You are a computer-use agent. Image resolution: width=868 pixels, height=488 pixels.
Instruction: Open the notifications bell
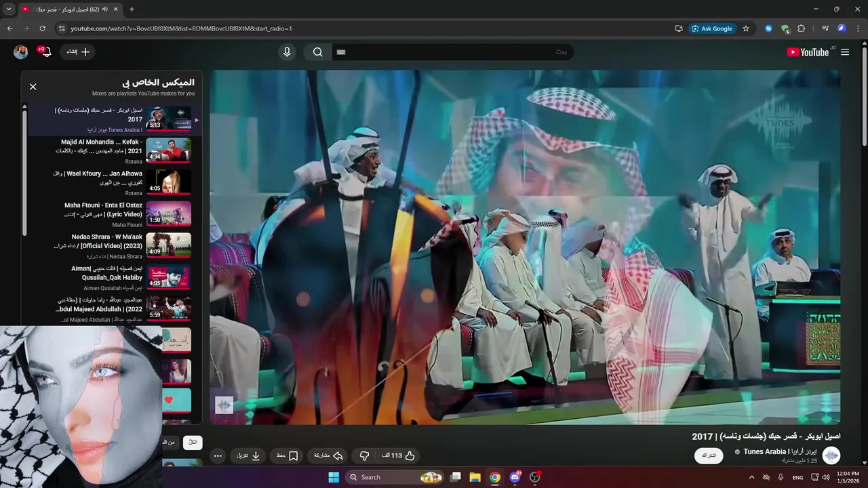45,52
